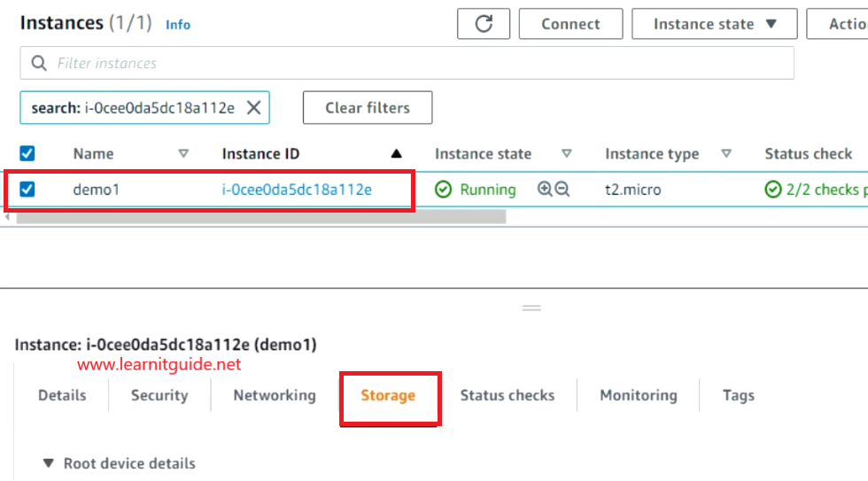Remove the search filter chip via its X
The width and height of the screenshot is (868, 481).
coord(253,107)
